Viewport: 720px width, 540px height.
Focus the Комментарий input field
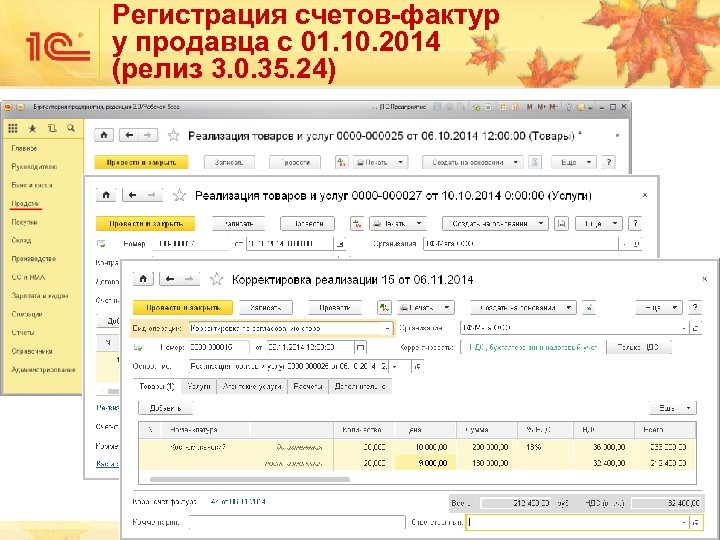[297, 522]
